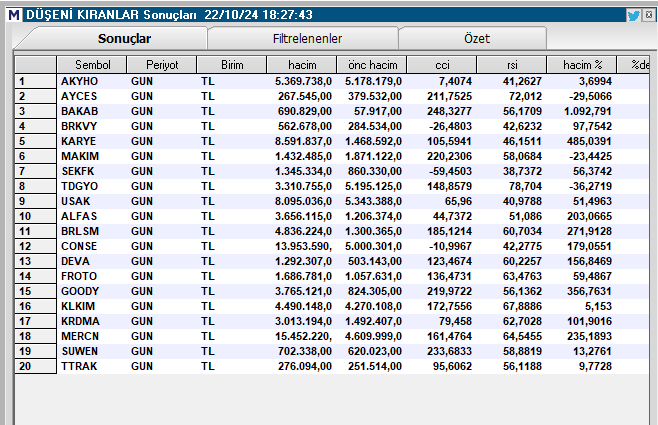Click the M application logo icon

[14, 15]
